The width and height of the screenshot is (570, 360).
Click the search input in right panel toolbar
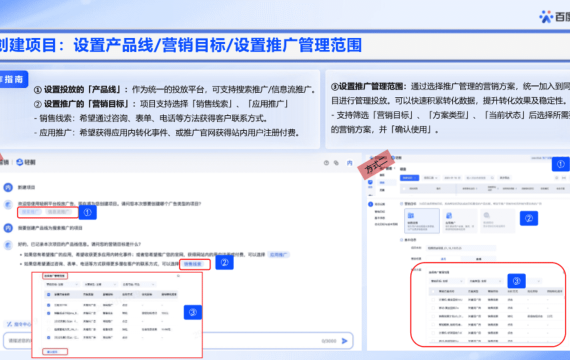[480, 178]
